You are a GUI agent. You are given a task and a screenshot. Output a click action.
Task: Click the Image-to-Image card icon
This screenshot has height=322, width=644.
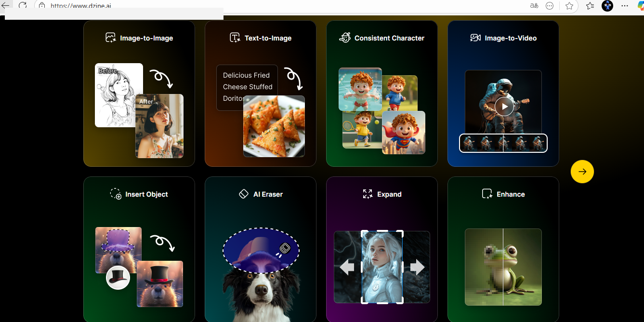[111, 38]
